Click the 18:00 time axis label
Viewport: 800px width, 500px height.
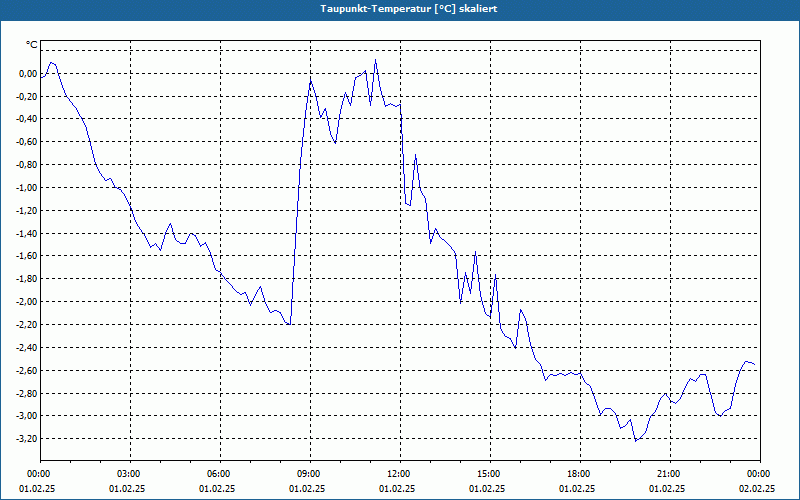pyautogui.click(x=580, y=473)
